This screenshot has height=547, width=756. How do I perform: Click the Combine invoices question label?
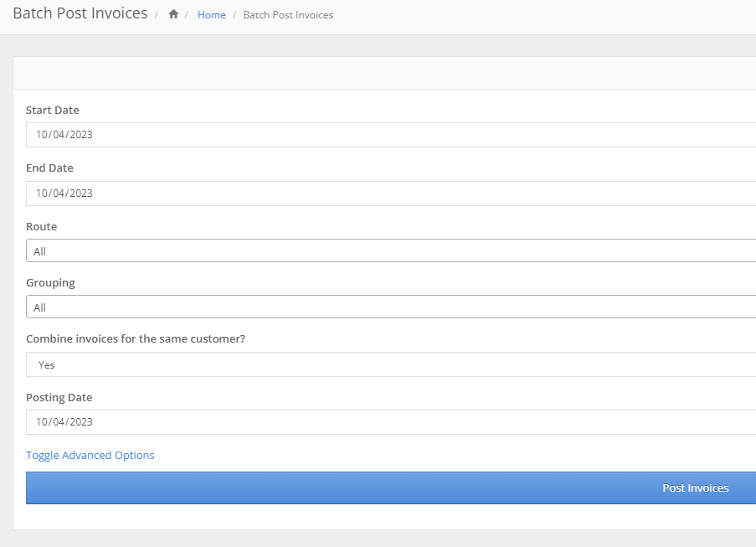coord(136,339)
